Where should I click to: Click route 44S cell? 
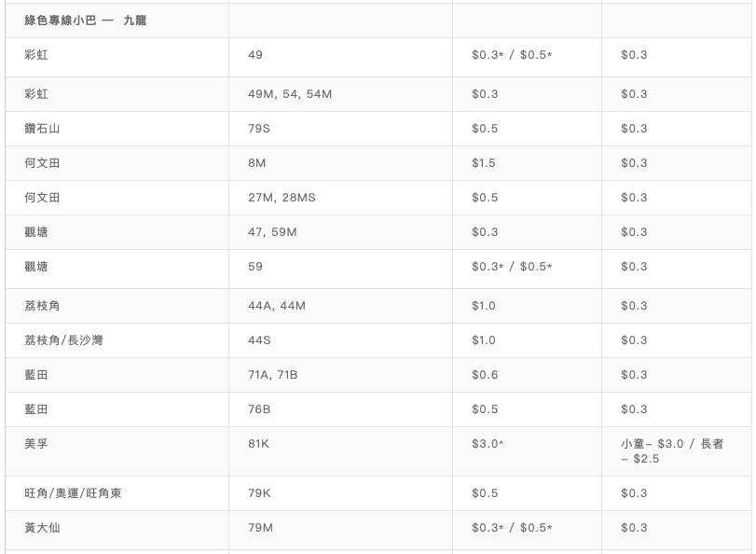coord(259,340)
